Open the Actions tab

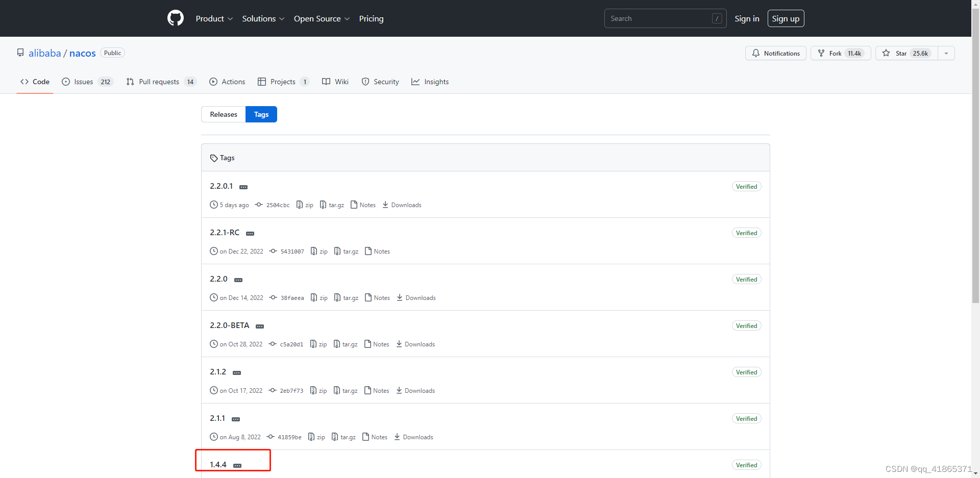tap(227, 82)
